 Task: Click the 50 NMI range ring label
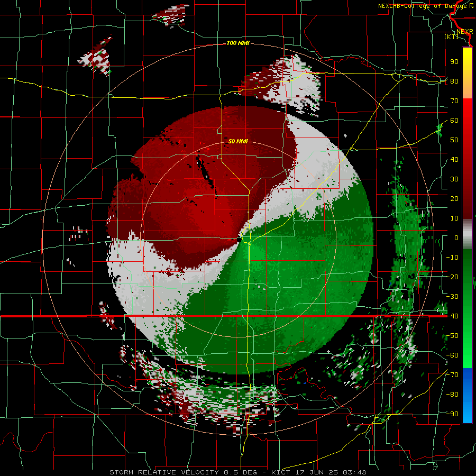pyautogui.click(x=239, y=141)
